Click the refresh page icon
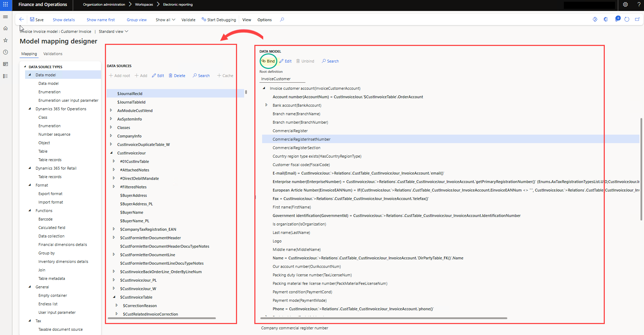Viewport: 644px width, 335px height. [x=627, y=19]
